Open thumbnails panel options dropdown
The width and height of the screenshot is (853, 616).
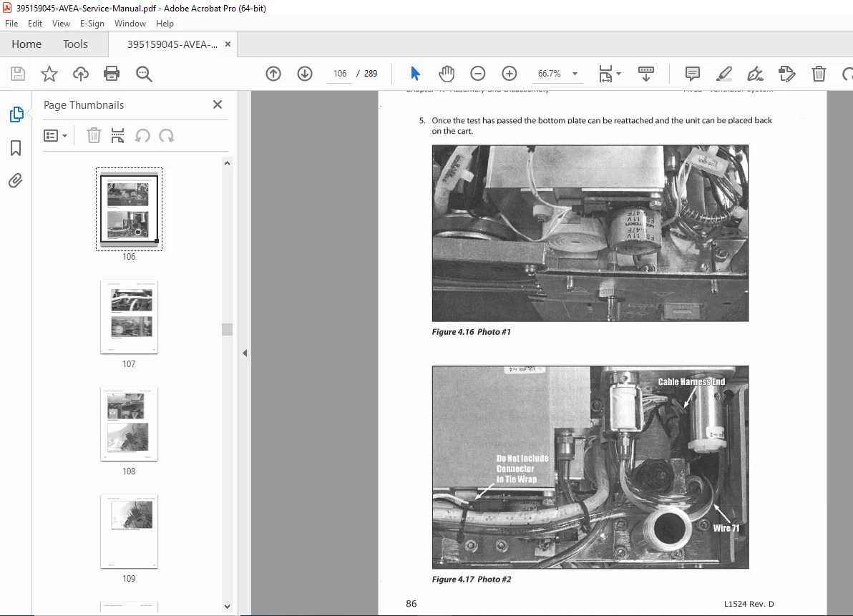coord(55,135)
